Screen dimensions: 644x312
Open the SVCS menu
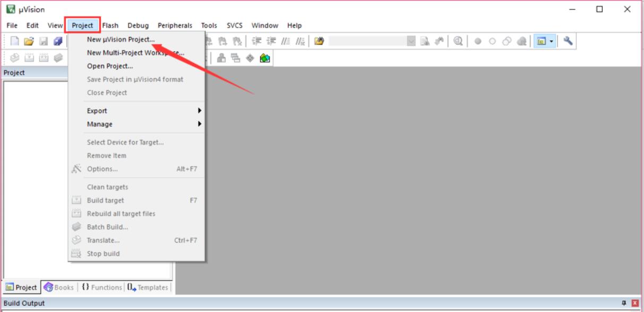point(234,25)
